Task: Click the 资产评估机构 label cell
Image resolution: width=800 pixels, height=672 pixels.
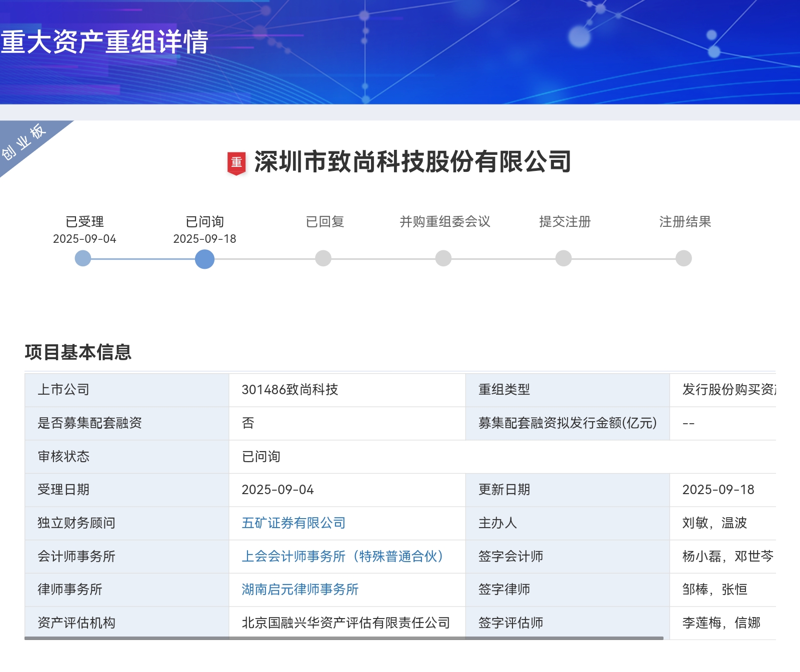Action: tap(127, 623)
